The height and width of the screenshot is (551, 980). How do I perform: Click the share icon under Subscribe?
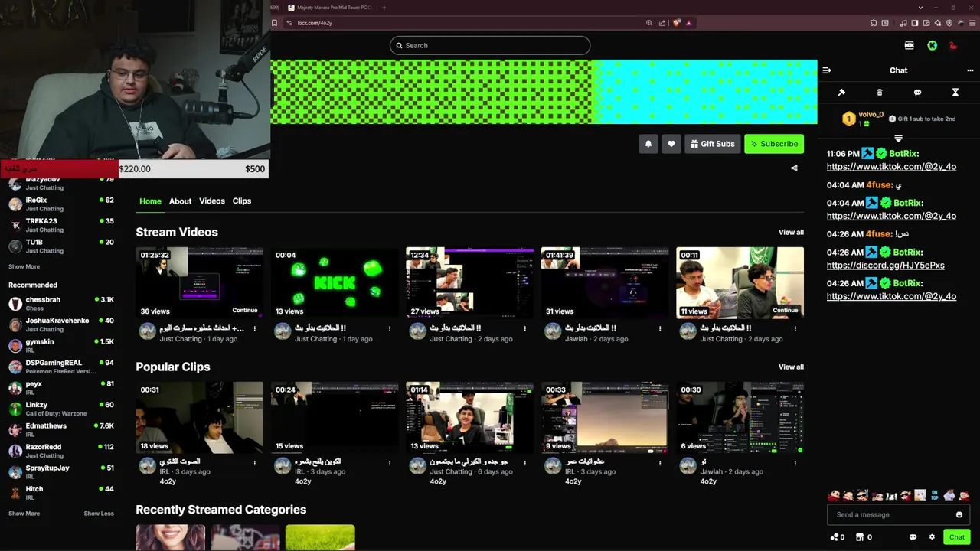(x=794, y=168)
